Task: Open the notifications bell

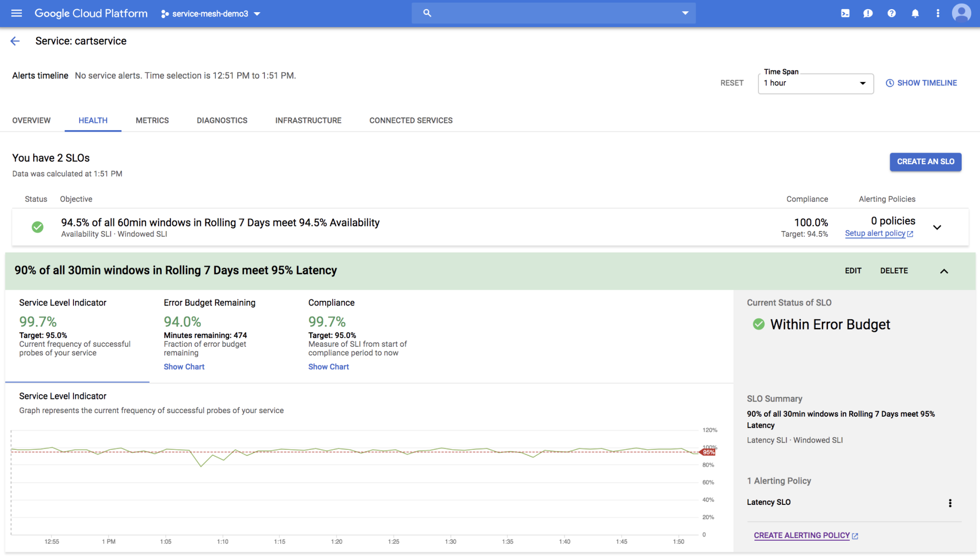Action: click(x=915, y=13)
